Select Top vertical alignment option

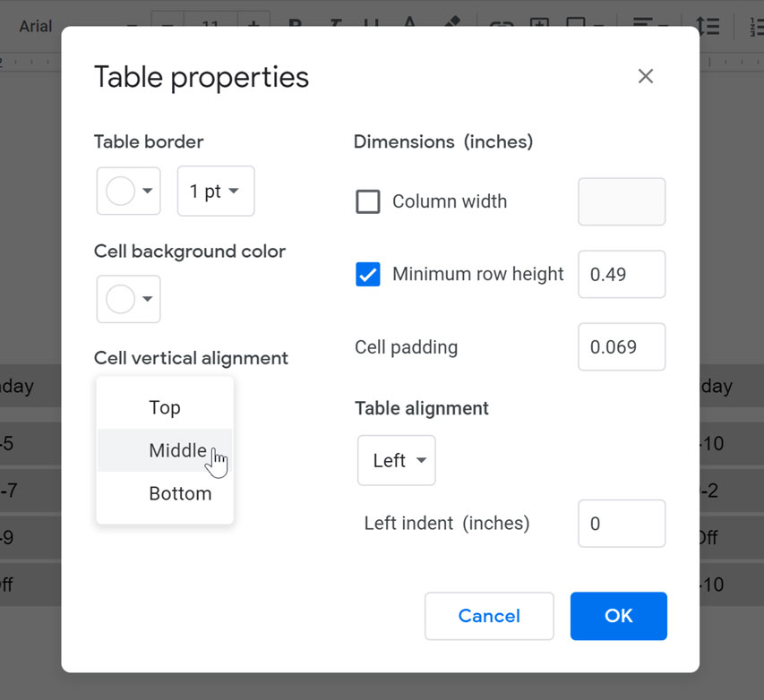165,407
